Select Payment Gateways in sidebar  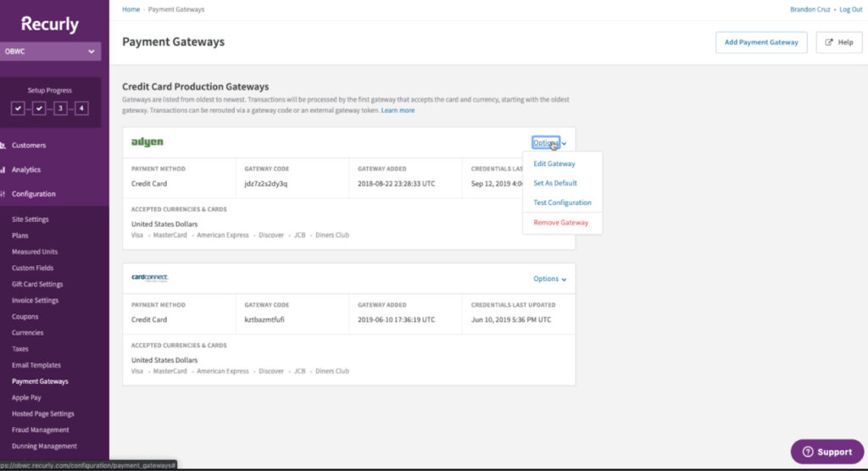[x=40, y=381]
